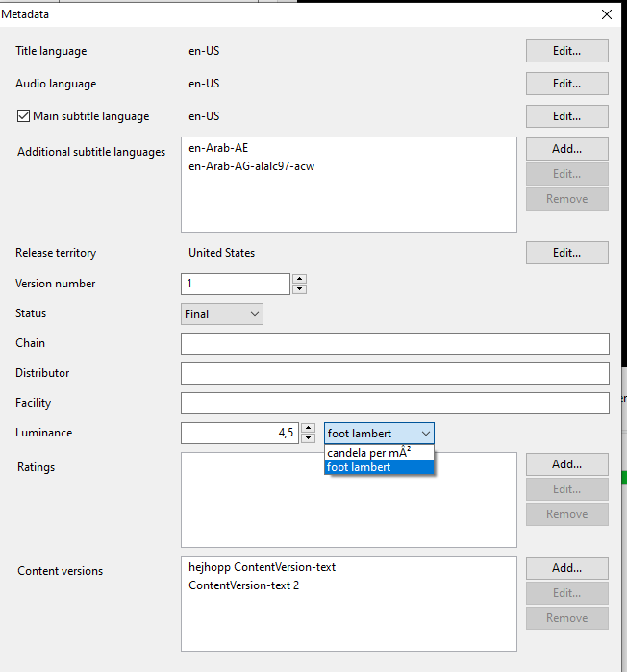This screenshot has width=627, height=672.
Task: Click the Facility text field
Action: (x=394, y=404)
